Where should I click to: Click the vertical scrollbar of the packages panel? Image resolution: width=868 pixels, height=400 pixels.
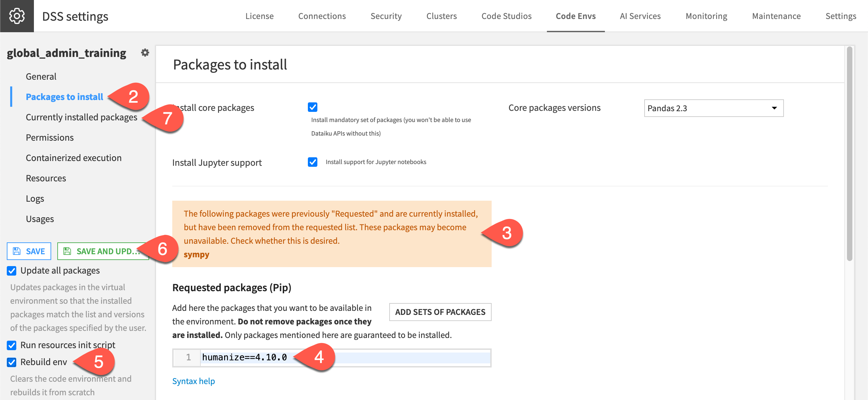(849, 154)
